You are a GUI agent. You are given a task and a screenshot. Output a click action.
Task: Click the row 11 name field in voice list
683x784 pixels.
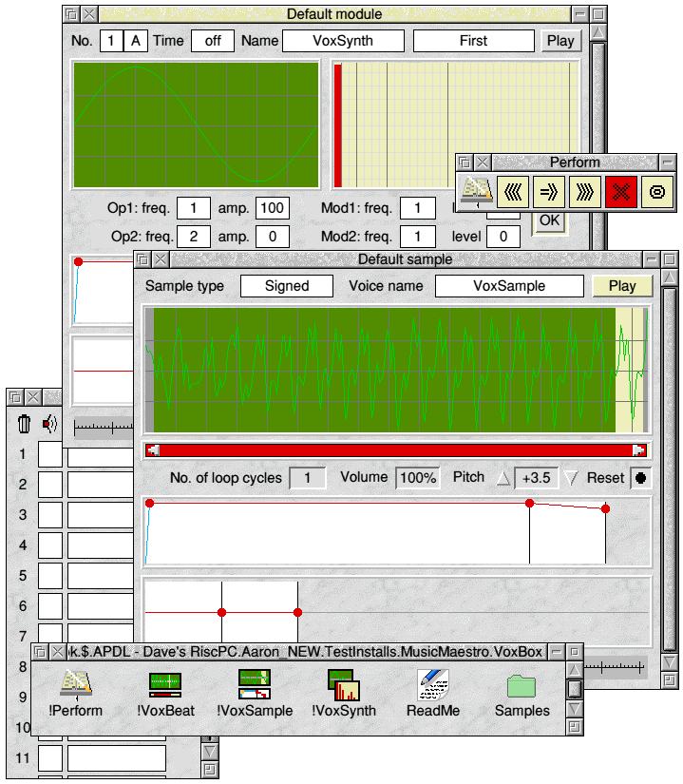click(117, 758)
